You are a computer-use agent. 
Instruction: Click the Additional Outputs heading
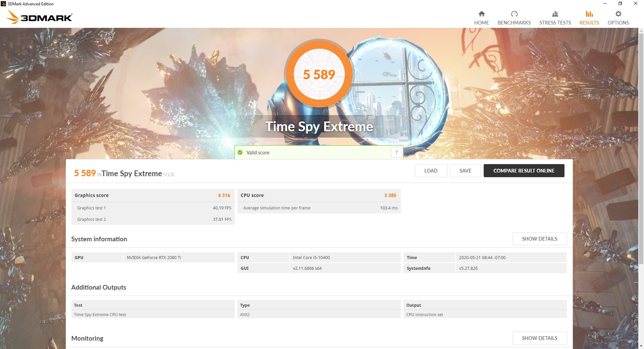(99, 287)
